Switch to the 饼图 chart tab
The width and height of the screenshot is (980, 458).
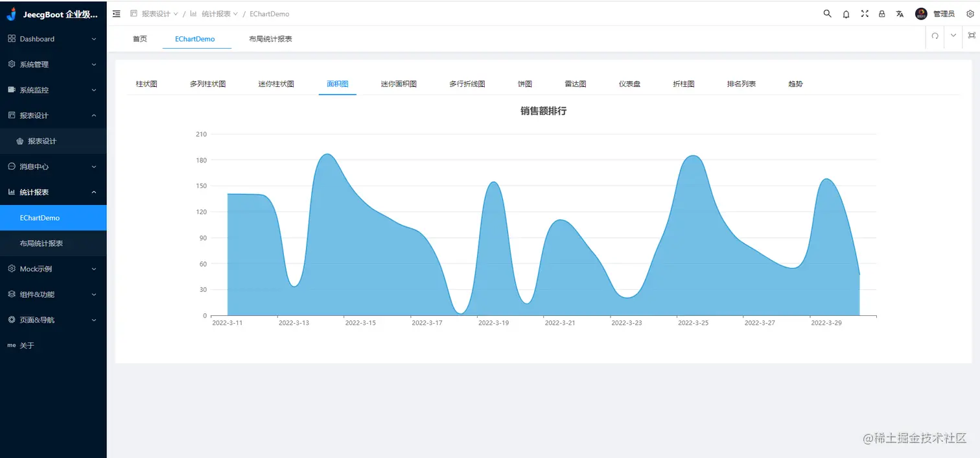[x=525, y=84]
